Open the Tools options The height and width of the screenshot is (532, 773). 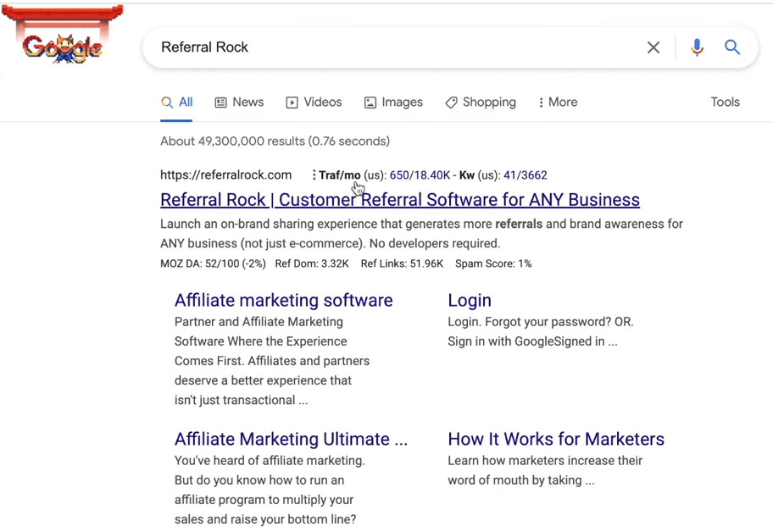(725, 103)
